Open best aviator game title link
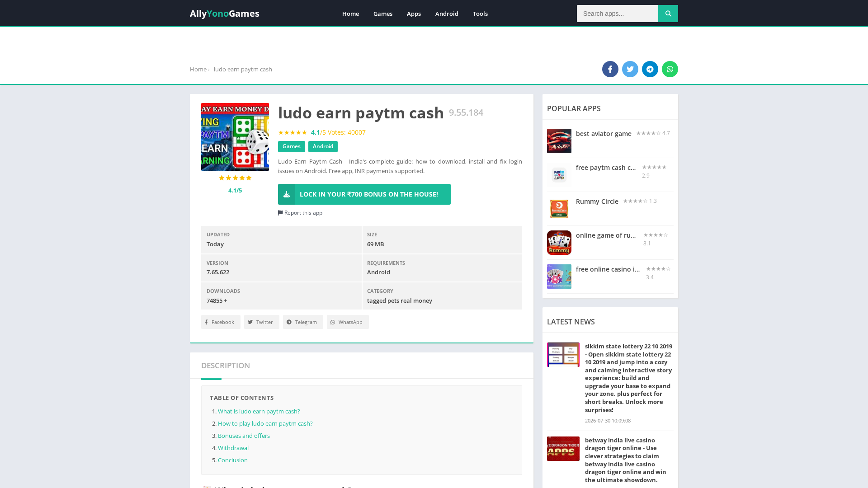Image resolution: width=868 pixels, height=488 pixels. [604, 134]
